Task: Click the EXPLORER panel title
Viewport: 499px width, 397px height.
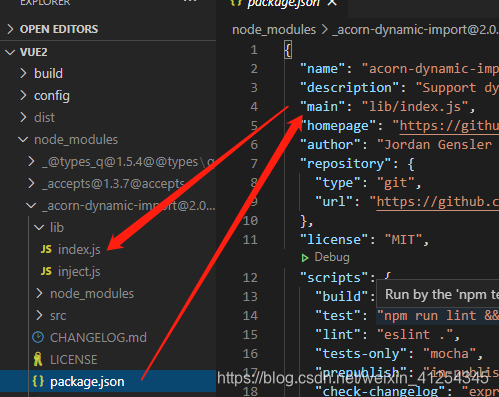Action: click(45, 3)
